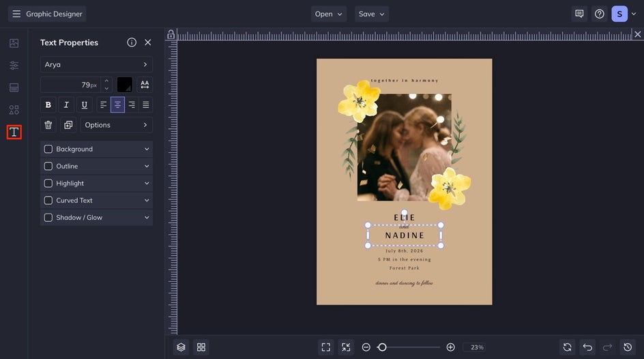Select the Text tool in sidebar
This screenshot has width=644, height=359.
(14, 132)
